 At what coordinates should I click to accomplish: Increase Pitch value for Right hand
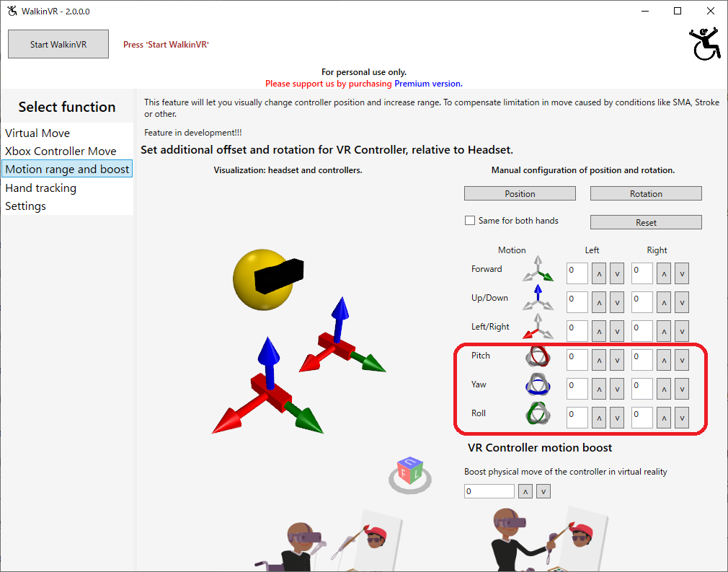[x=664, y=360]
